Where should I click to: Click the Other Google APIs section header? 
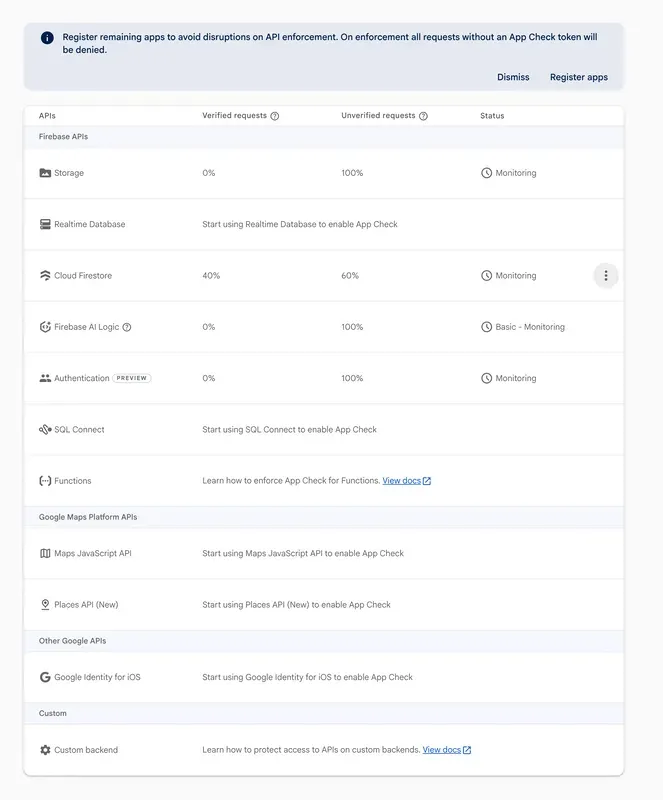pyautogui.click(x=72, y=641)
